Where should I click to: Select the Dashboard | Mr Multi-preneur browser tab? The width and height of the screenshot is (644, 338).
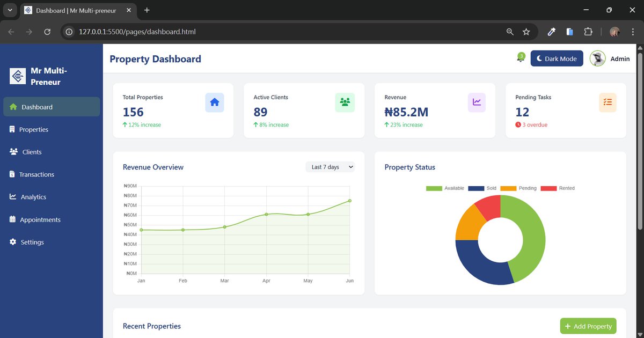[78, 11]
